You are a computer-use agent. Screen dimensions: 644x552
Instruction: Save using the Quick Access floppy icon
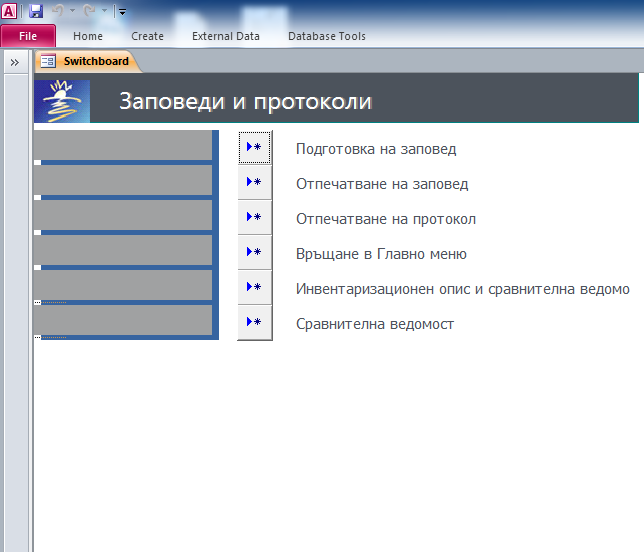click(x=36, y=11)
